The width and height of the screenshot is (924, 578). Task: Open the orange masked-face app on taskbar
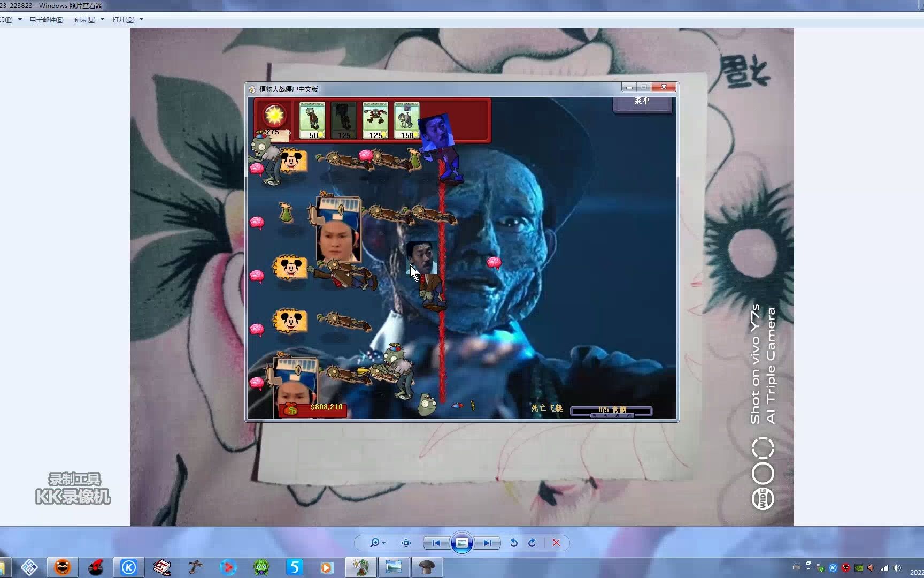tap(63, 567)
